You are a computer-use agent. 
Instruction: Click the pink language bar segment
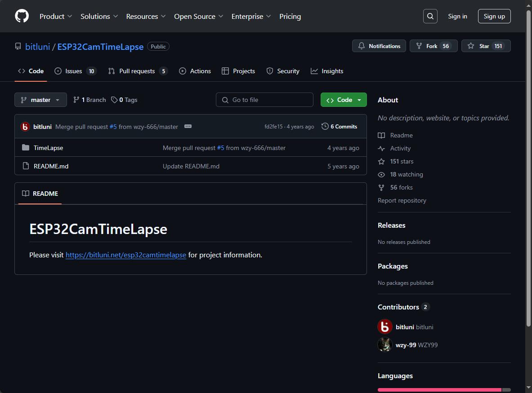[439, 390]
